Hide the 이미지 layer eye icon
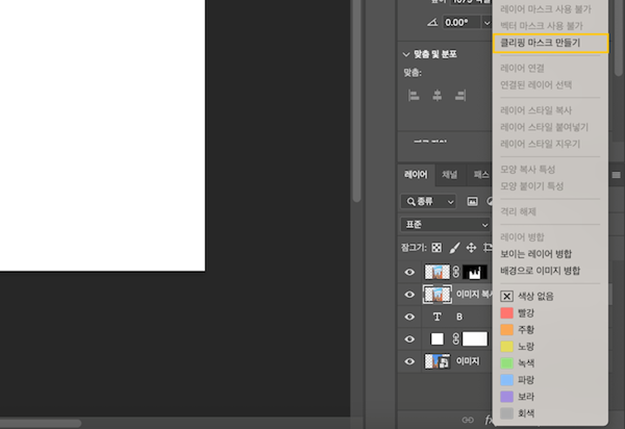 pos(409,361)
